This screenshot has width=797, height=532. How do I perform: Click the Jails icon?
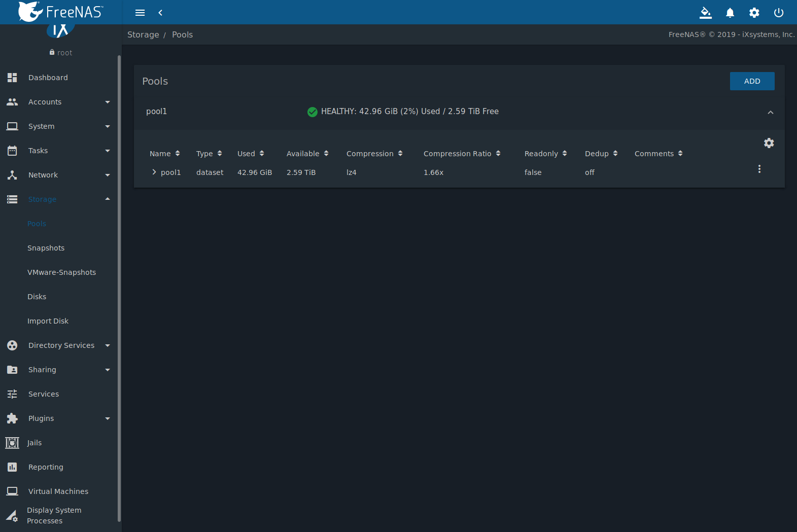[12, 443]
